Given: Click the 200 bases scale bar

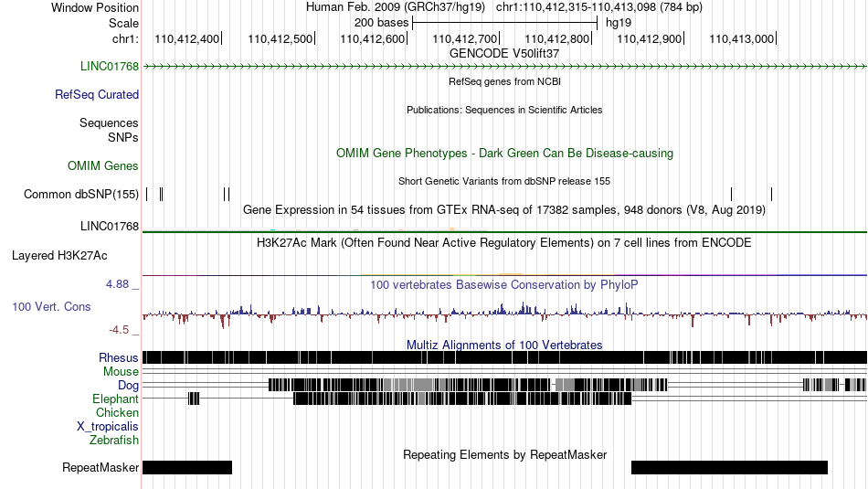Looking at the screenshot, I should (505, 23).
